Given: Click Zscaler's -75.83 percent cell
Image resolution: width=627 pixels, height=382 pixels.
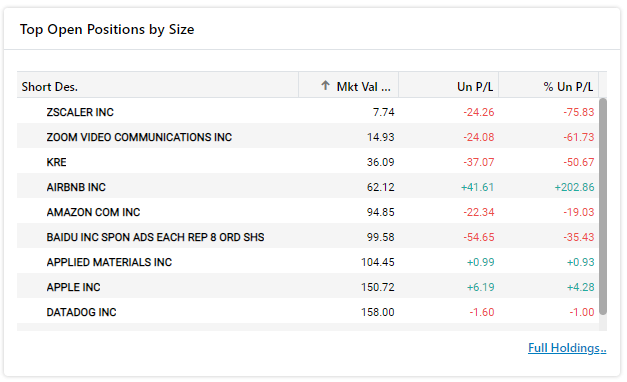Looking at the screenshot, I should point(579,112).
